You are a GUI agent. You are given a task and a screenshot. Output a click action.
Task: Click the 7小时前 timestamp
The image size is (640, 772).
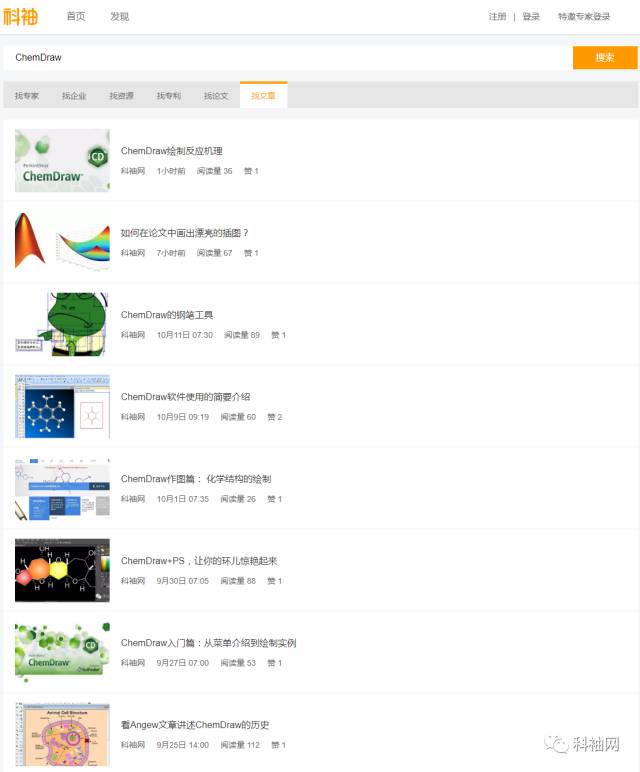(171, 253)
